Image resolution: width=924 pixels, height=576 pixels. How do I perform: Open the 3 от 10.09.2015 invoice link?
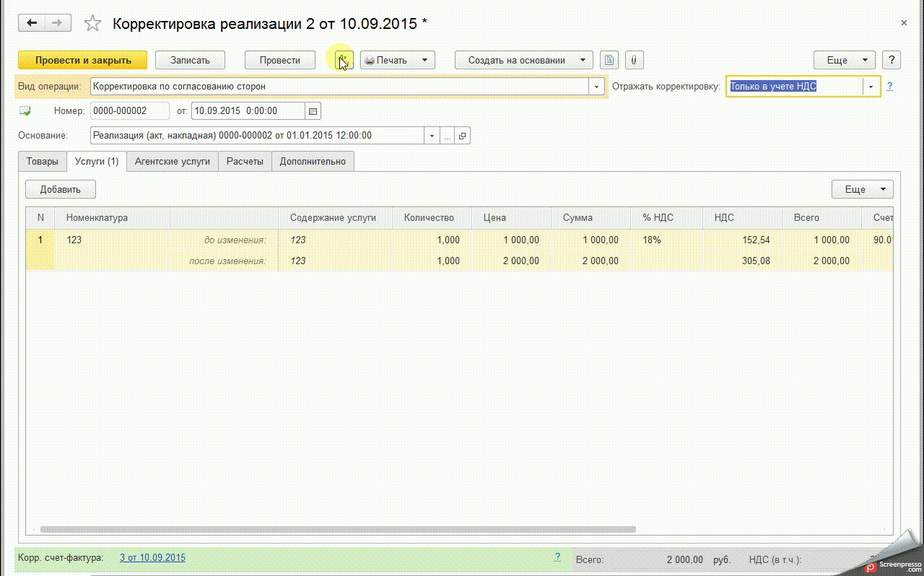coord(152,557)
